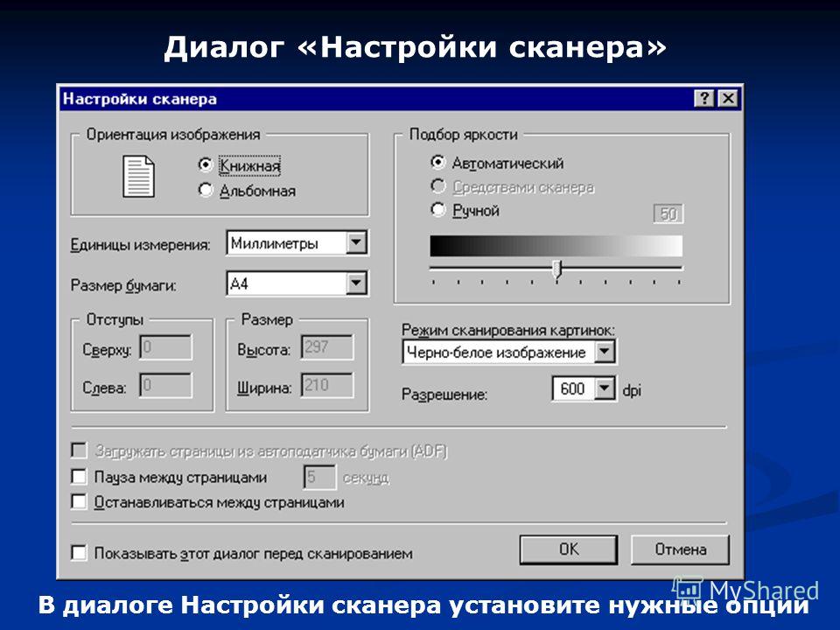Viewport: 840px width, 630px height.
Task: Click the Черно-белое изображение value text
Action: coord(496,353)
